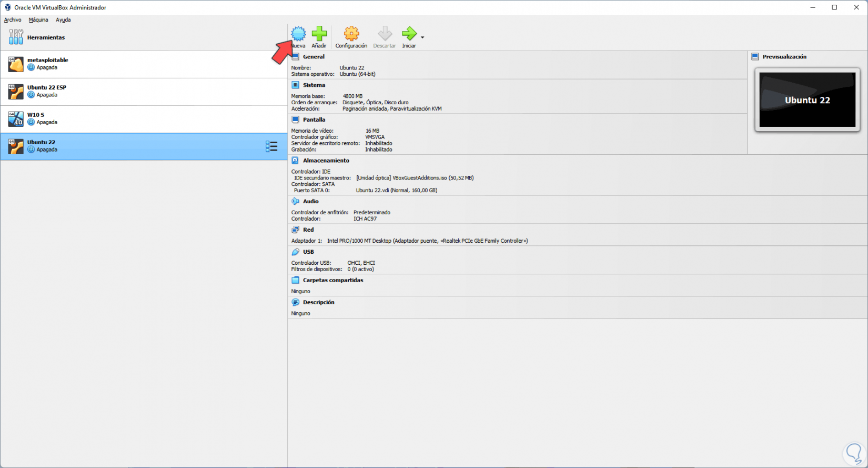
Task: Open the Pantalla settings heading link
Action: click(x=314, y=120)
